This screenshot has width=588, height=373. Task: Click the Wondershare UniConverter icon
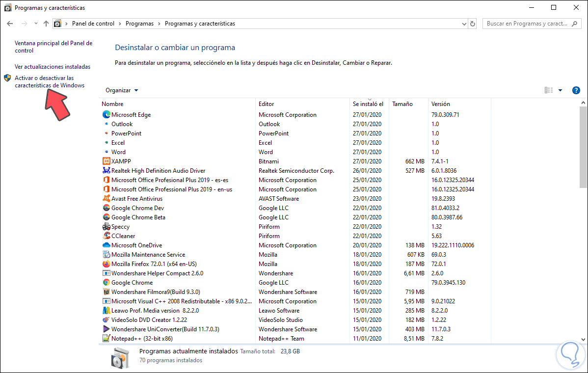click(106, 329)
